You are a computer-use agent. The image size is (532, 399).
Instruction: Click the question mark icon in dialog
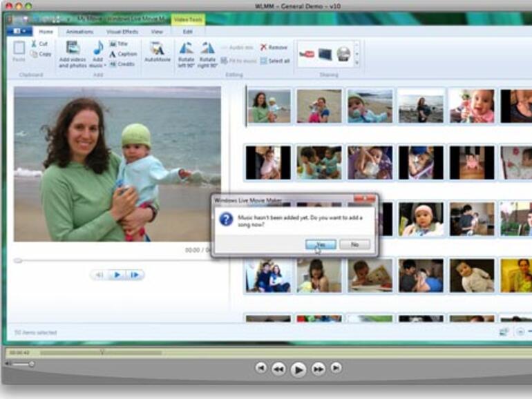pos(226,220)
